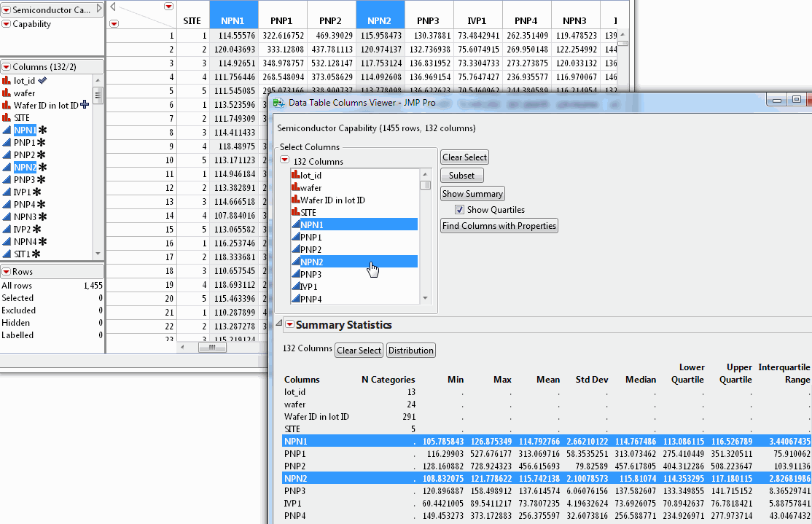Viewport: 812px width, 524px height.
Task: Click the nominal bar icon beside wafer in the viewer list
Action: 295,187
